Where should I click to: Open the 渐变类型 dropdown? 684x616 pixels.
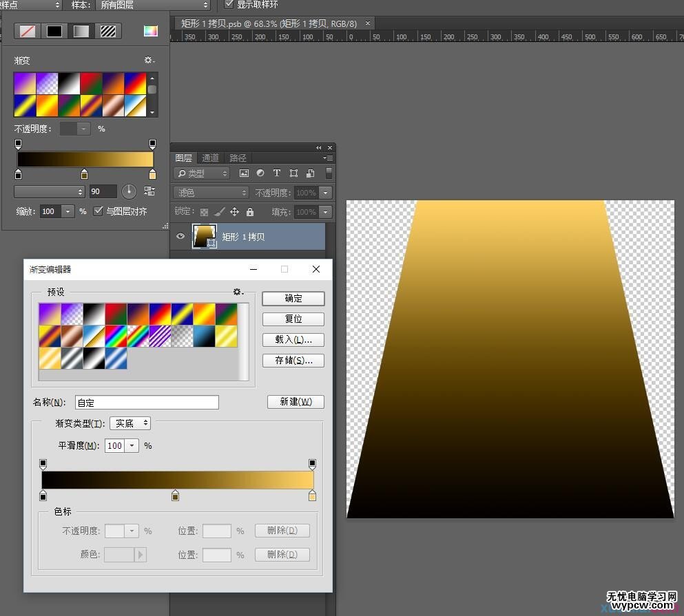(x=130, y=423)
